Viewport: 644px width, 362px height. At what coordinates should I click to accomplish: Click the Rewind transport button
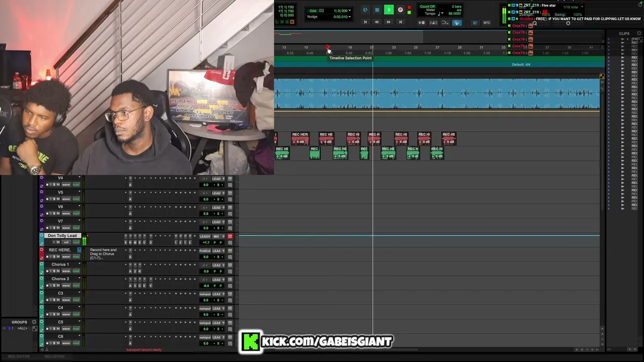[x=377, y=22]
